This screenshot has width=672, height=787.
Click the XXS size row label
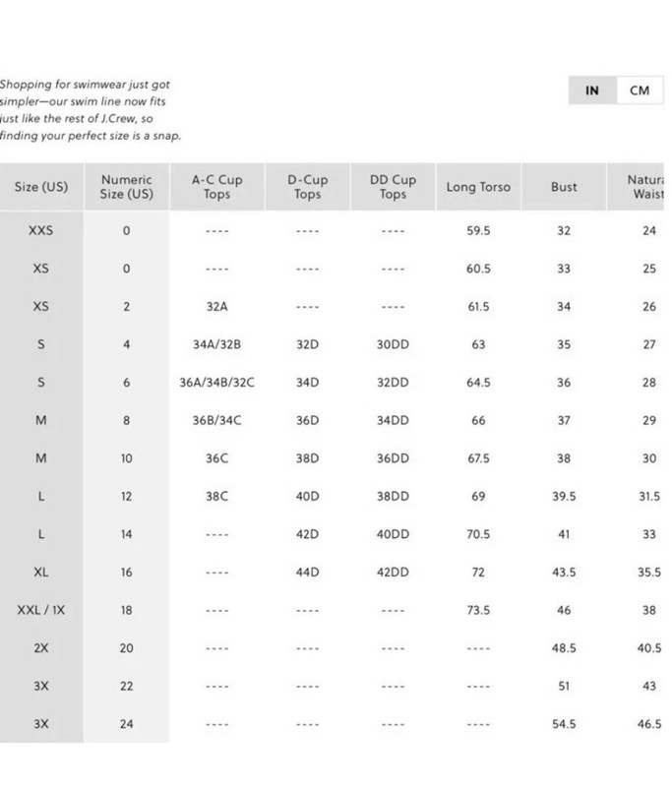(41, 231)
